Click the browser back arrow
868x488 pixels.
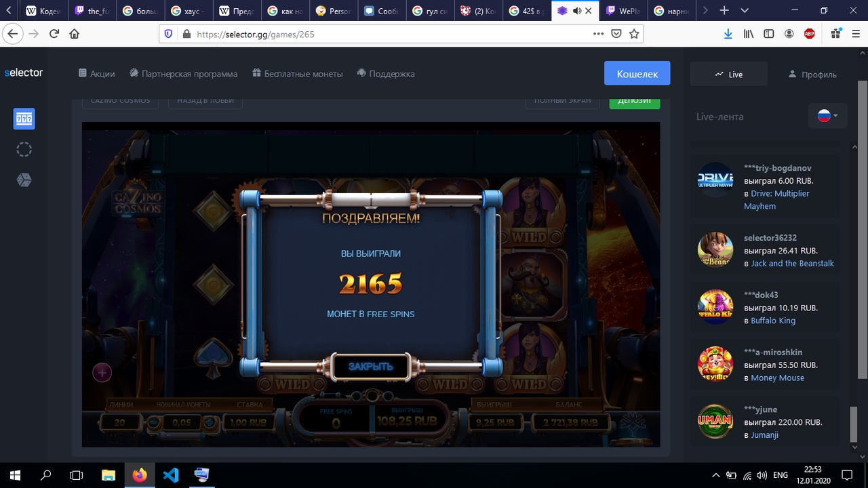[13, 34]
